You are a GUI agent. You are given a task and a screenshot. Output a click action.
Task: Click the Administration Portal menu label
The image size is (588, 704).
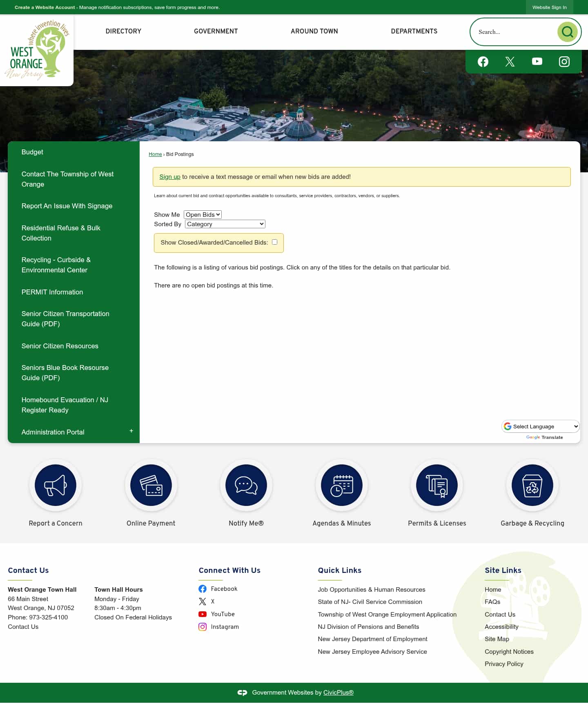53,432
